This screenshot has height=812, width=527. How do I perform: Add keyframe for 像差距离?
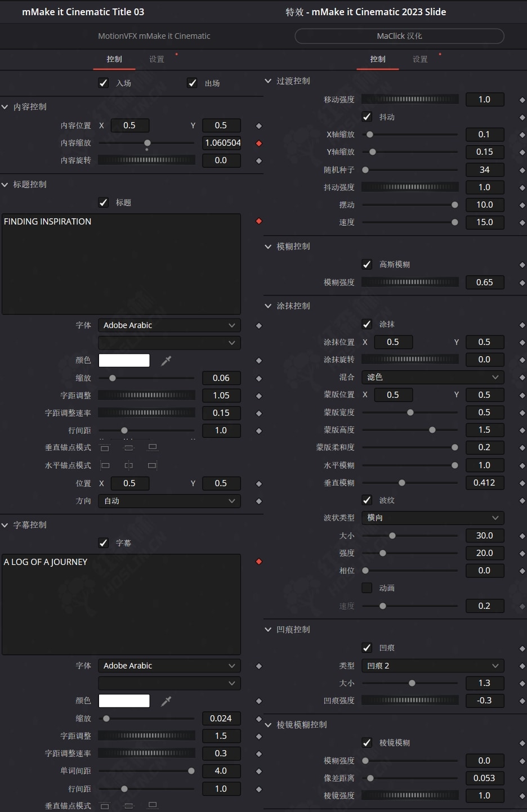(522, 779)
